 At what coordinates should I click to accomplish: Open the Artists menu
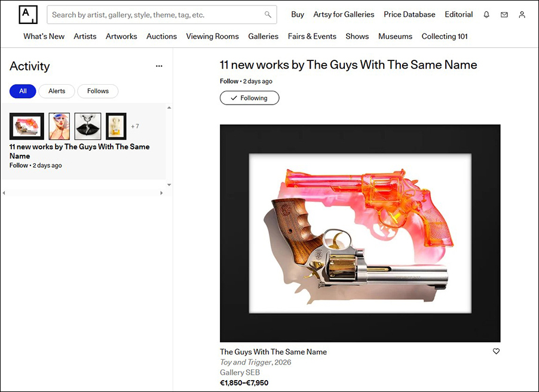[85, 36]
